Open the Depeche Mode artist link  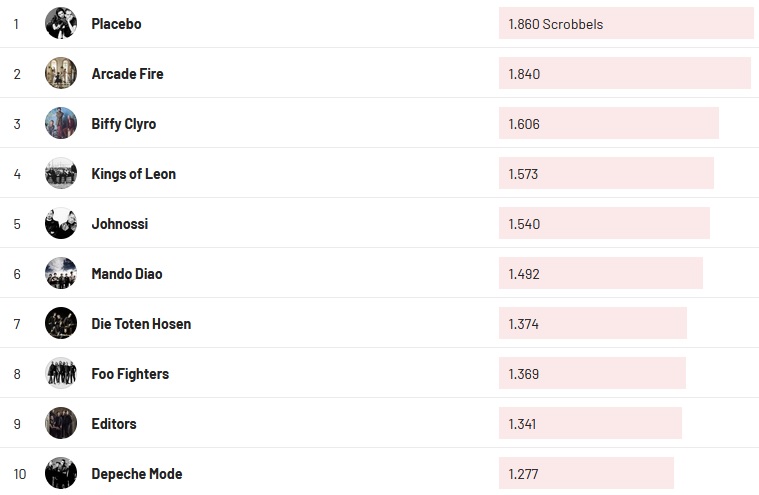(136, 474)
